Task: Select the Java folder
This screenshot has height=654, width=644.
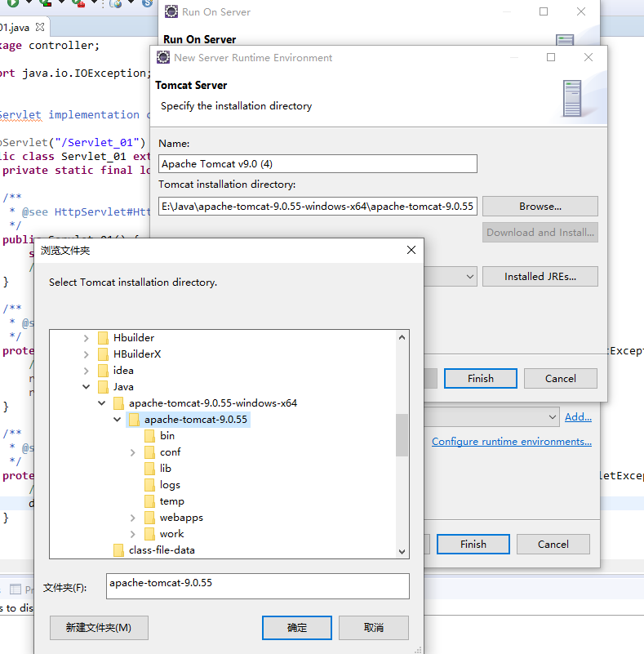Action: point(123,387)
